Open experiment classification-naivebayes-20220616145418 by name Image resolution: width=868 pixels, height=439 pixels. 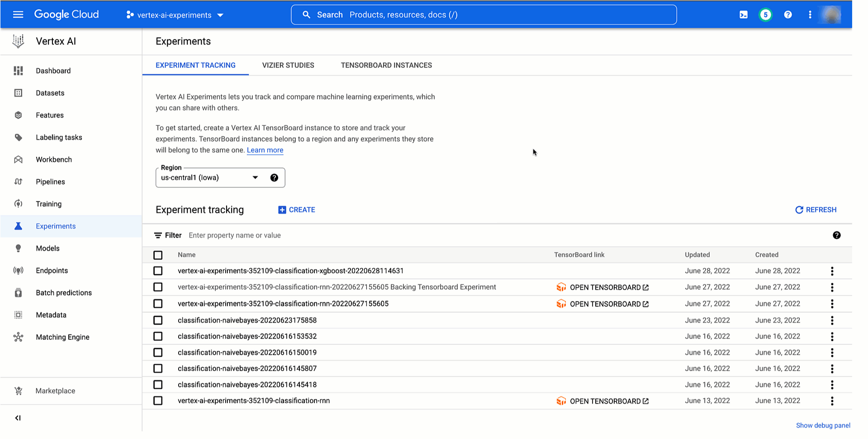(x=247, y=384)
